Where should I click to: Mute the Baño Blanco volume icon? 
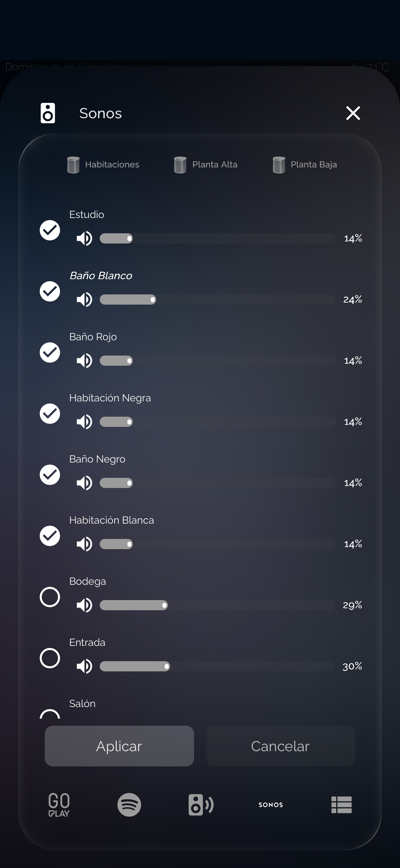[x=84, y=300]
